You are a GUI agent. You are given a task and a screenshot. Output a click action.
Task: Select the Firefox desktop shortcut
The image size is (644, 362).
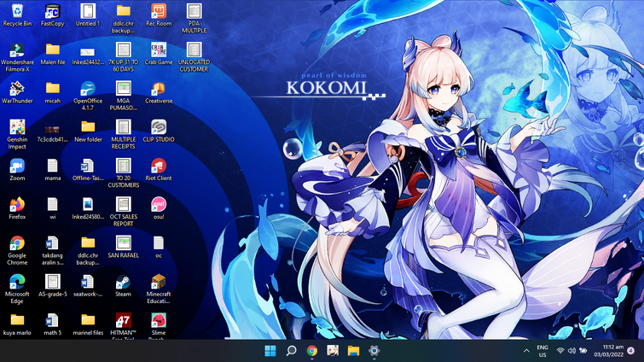(17, 208)
